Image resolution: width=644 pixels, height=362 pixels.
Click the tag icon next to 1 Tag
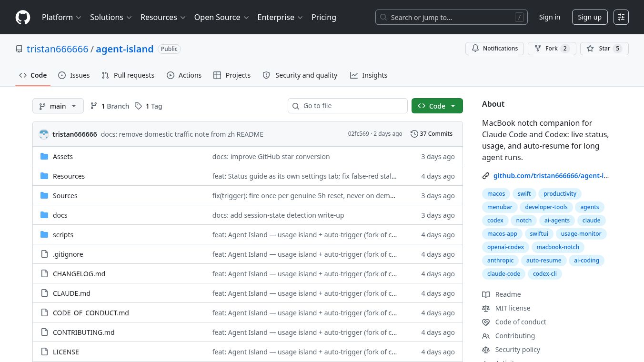point(138,106)
